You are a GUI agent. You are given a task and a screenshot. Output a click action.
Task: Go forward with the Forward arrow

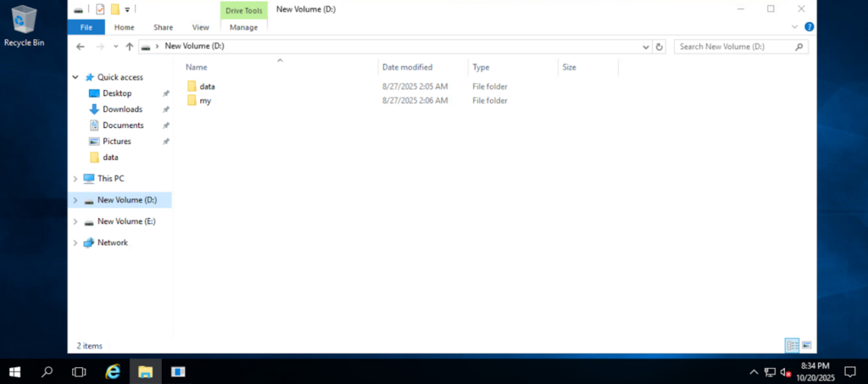click(100, 47)
